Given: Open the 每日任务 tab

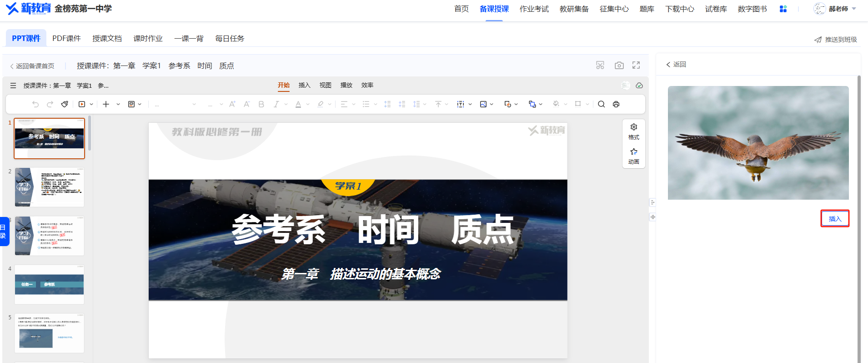Looking at the screenshot, I should pos(230,38).
